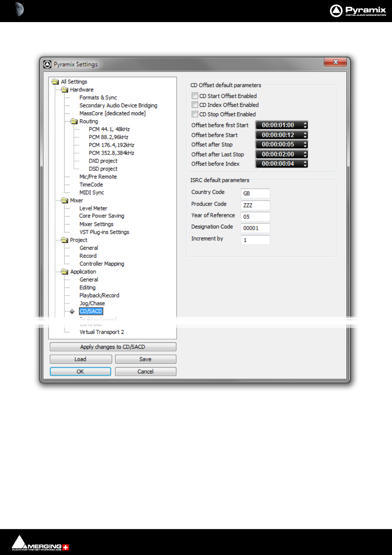Select the highlighted CD/SACD item
Screen dimensions: 392x555
click(x=91, y=311)
